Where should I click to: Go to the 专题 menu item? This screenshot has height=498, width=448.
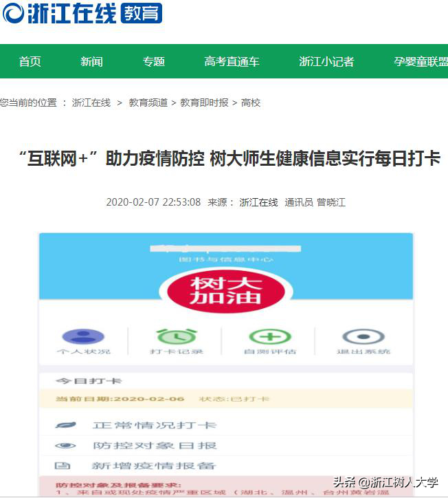pos(153,61)
